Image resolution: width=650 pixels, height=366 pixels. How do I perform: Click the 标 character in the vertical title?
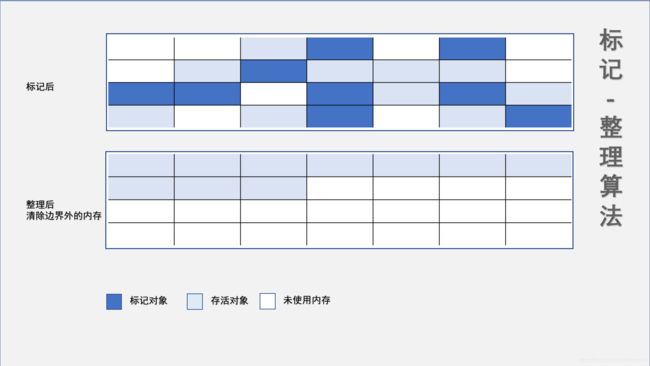tap(611, 40)
